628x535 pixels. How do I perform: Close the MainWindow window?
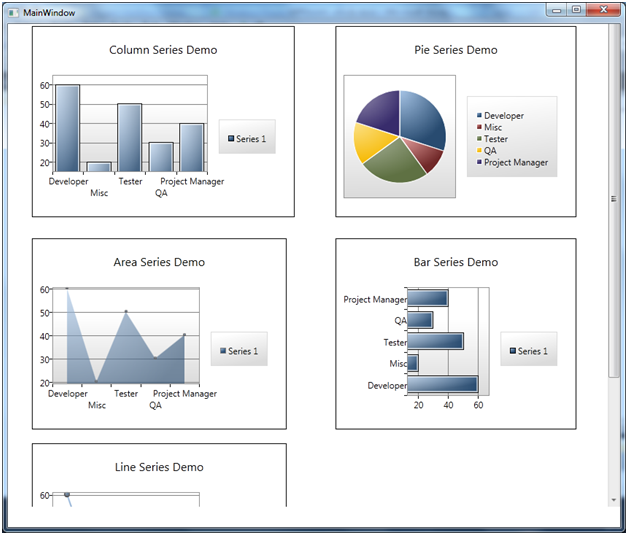(604, 10)
